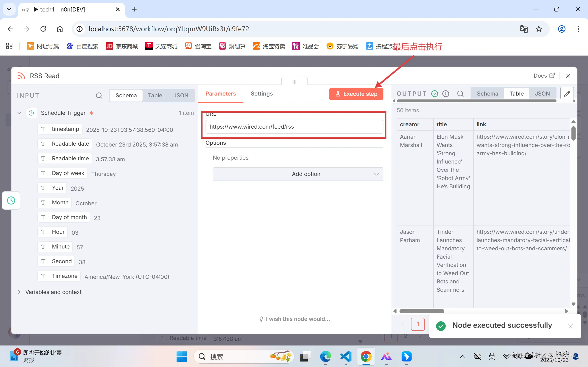Click the Execute step button
This screenshot has width=588, height=367.
point(356,94)
